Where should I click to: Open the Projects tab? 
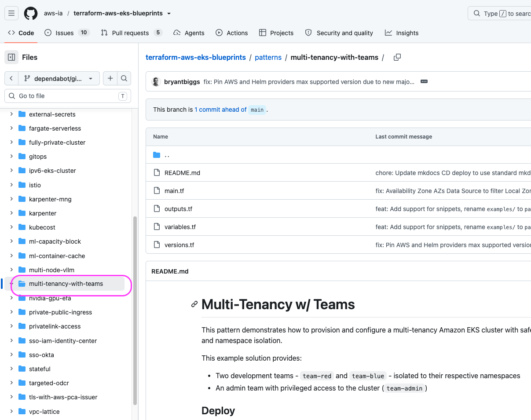276,33
